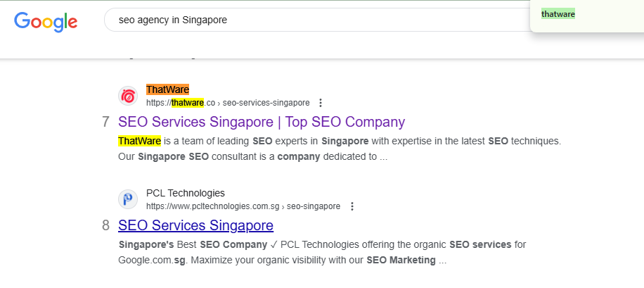
Task: Click the 'thatware' text in the find popup
Action: (558, 14)
